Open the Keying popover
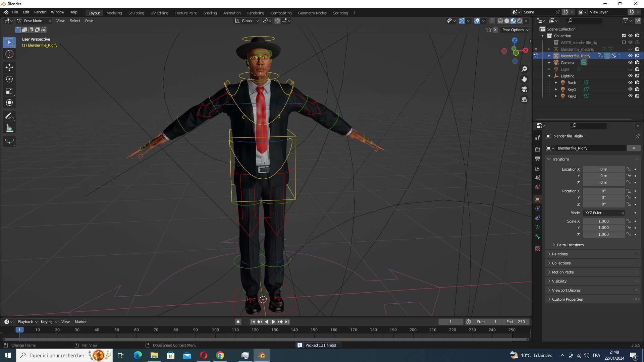The image size is (644, 362). coord(49,322)
